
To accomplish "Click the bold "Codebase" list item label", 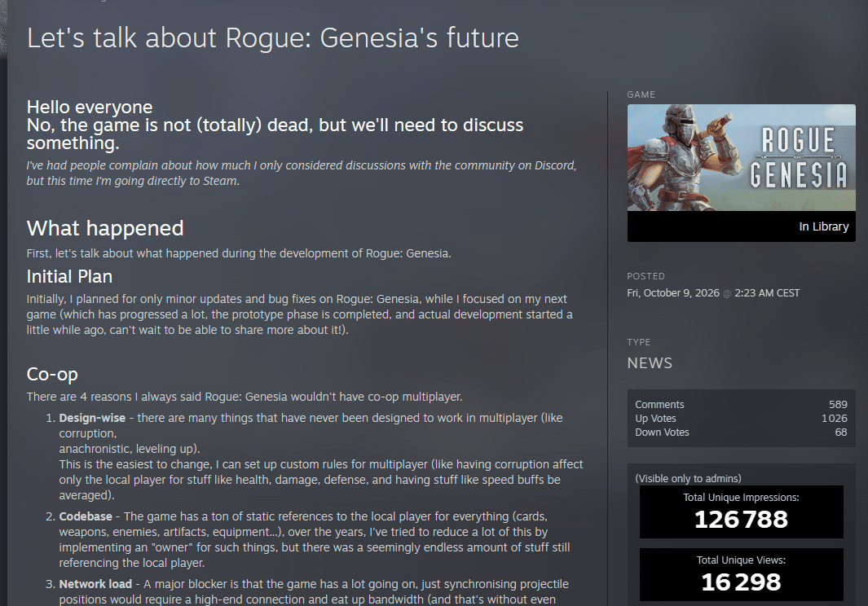I will click(x=86, y=516).
